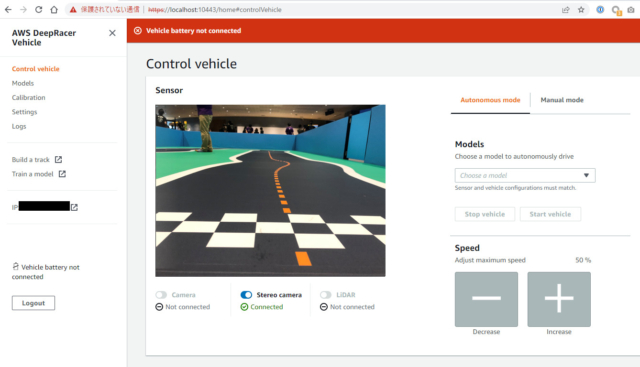This screenshot has height=367, width=640.
Task: Bookmark this page with the star icon
Action: pos(581,10)
